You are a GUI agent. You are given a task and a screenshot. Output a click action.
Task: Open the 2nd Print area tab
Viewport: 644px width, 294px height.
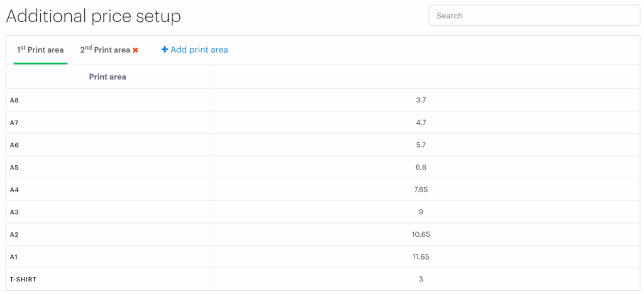coord(104,50)
